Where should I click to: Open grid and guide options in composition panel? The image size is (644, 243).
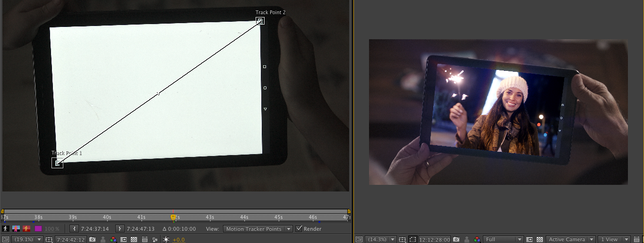point(403,240)
